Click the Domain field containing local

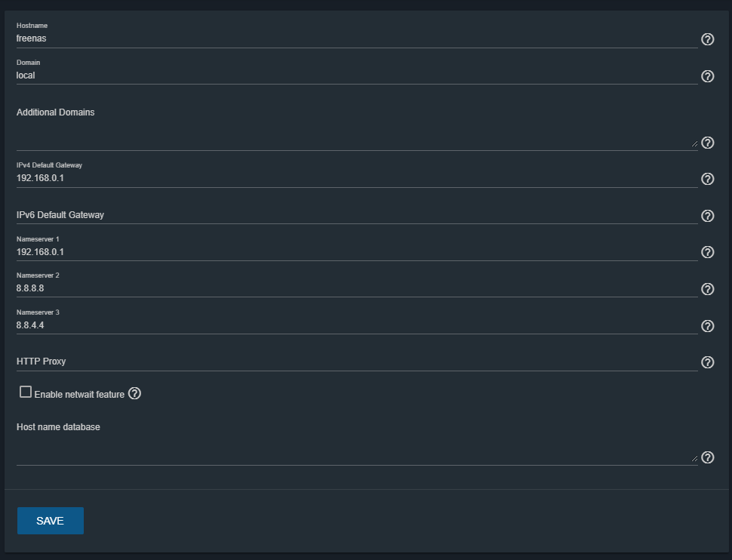(357, 75)
